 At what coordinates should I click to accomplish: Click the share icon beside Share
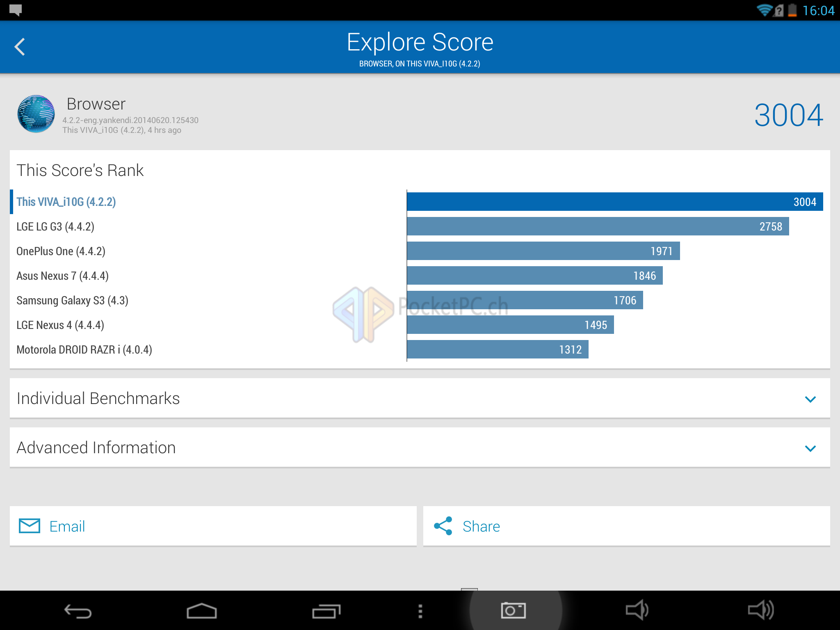[443, 526]
